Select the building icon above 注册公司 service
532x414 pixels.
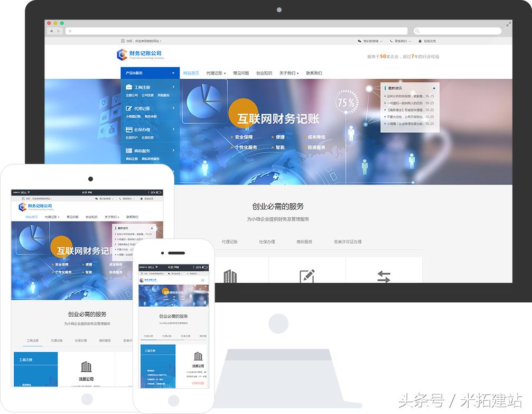pos(230,276)
